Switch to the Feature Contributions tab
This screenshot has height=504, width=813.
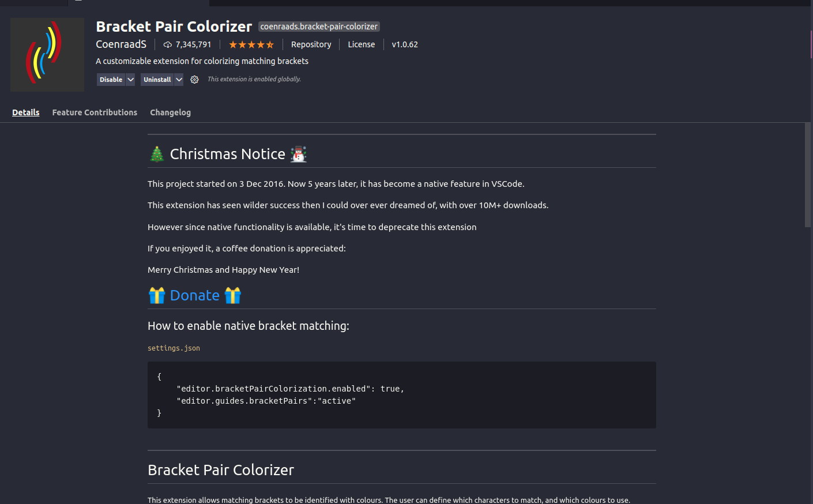tap(95, 112)
